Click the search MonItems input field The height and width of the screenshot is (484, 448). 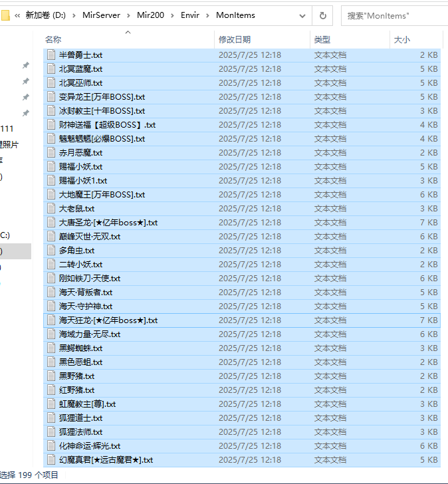coord(395,16)
